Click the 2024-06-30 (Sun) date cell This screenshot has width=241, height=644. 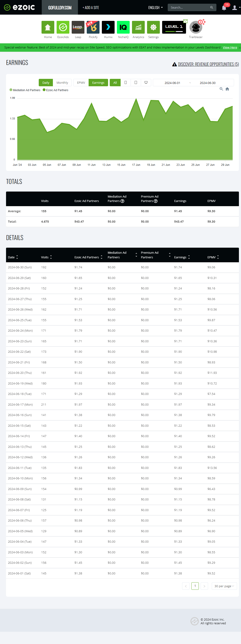20,267
